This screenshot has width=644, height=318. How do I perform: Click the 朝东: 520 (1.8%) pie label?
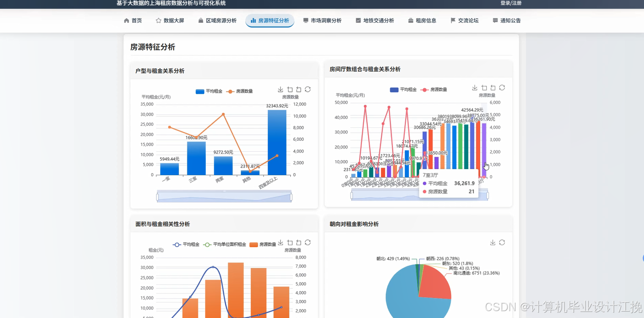[457, 263]
